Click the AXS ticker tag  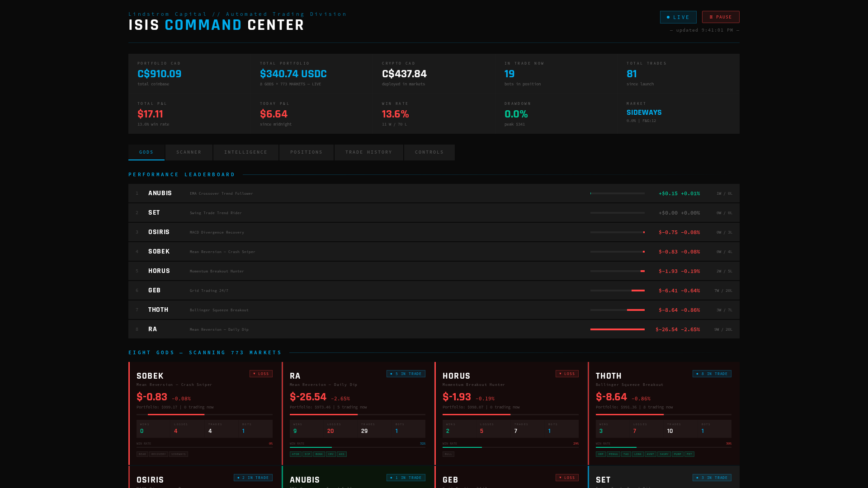[x=342, y=454]
